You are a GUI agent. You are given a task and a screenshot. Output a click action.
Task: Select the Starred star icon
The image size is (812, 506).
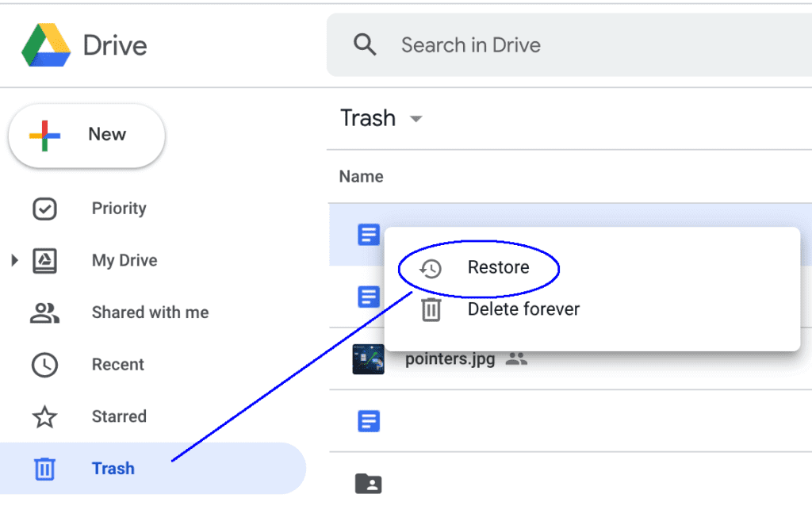click(45, 416)
